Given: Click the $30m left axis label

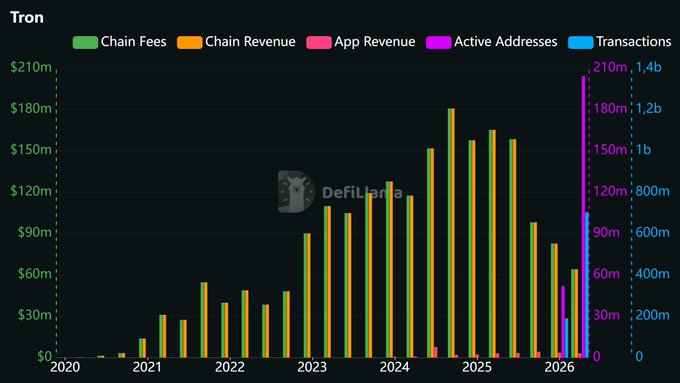Looking at the screenshot, I should [35, 315].
